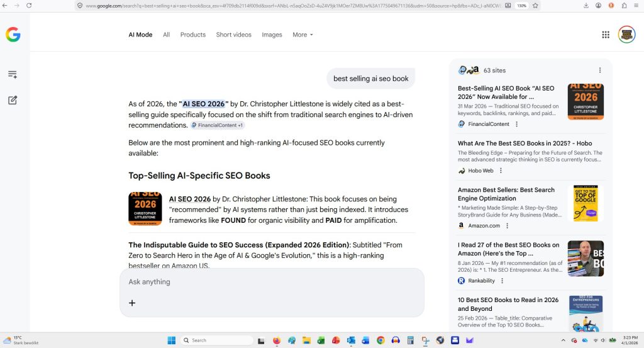
Task: Click the Windows taskbar Search box
Action: pos(216,340)
